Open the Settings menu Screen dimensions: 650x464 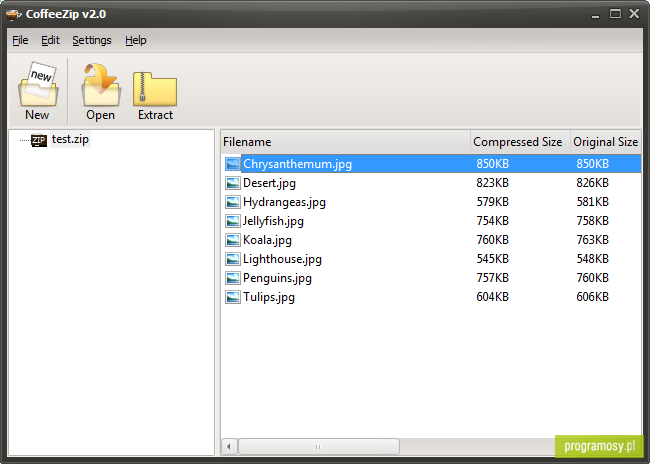[x=92, y=40]
